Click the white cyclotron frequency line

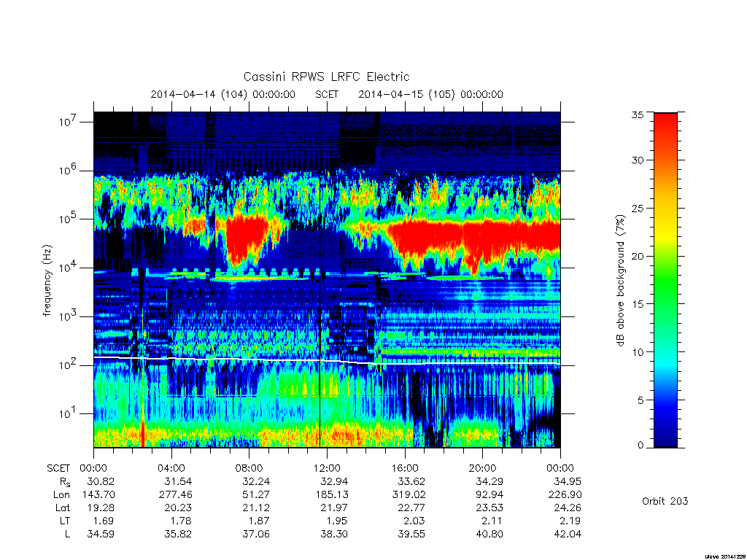pos(327,360)
